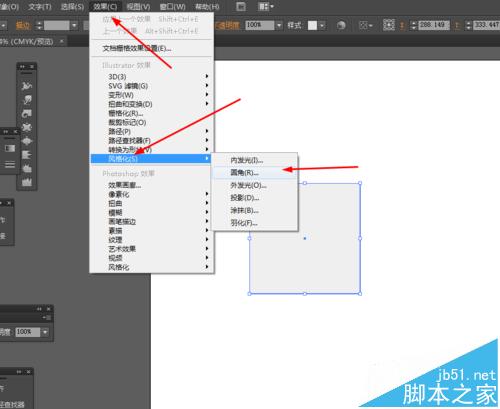Expand the 路径(P) submenu arrow

tap(207, 131)
